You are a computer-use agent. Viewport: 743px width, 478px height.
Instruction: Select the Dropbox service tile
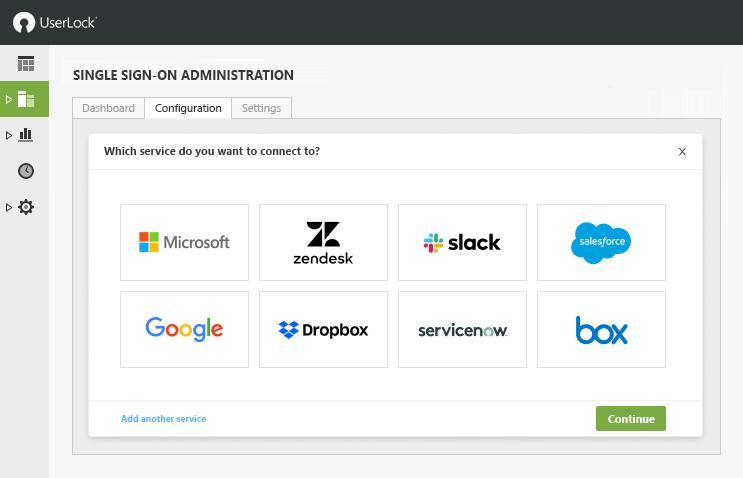323,329
